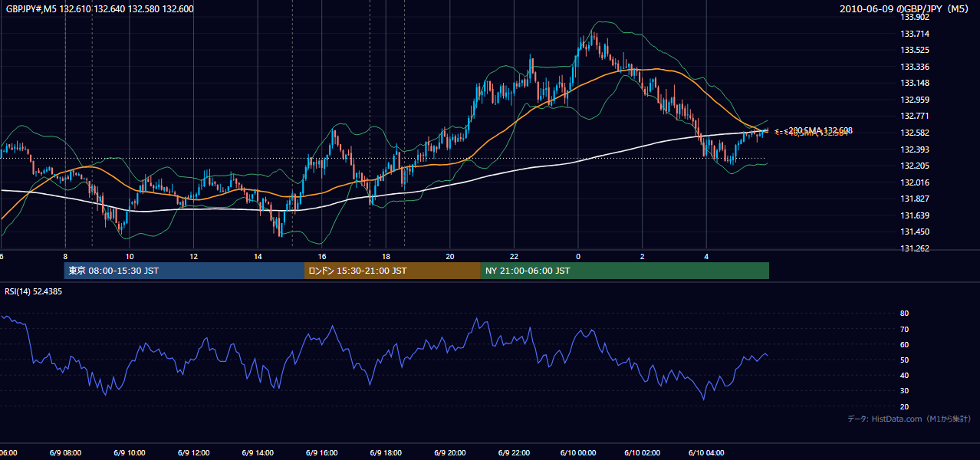Click price axis label 132.393
The height and width of the screenshot is (460, 980).
914,149
